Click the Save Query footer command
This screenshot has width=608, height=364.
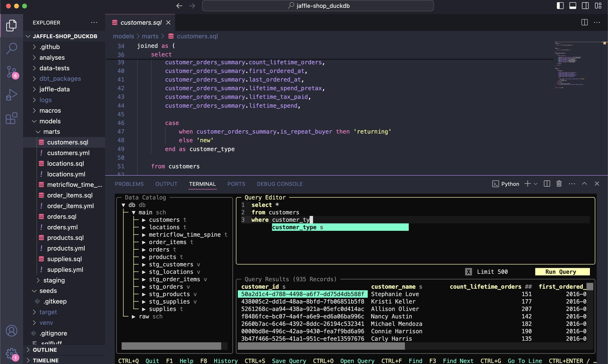pyautogui.click(x=289, y=361)
